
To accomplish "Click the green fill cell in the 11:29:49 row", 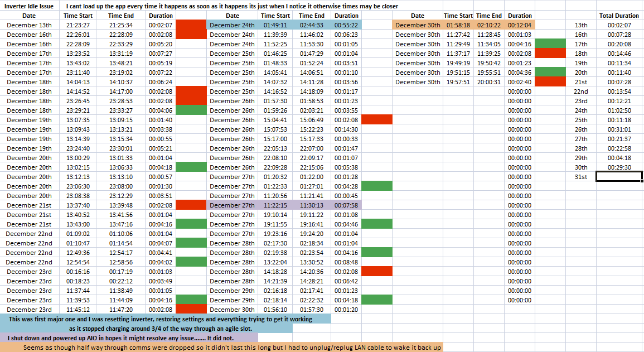I will click(x=550, y=44).
